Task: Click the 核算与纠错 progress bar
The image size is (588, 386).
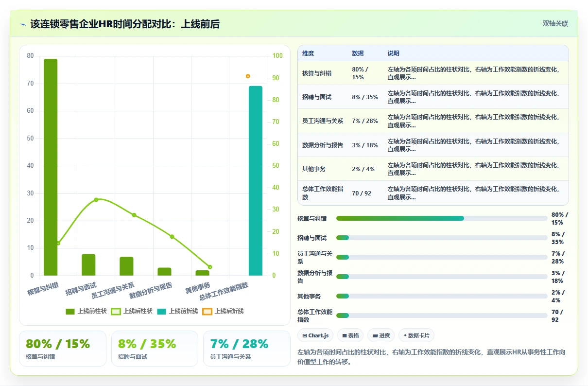Action: pyautogui.click(x=442, y=218)
